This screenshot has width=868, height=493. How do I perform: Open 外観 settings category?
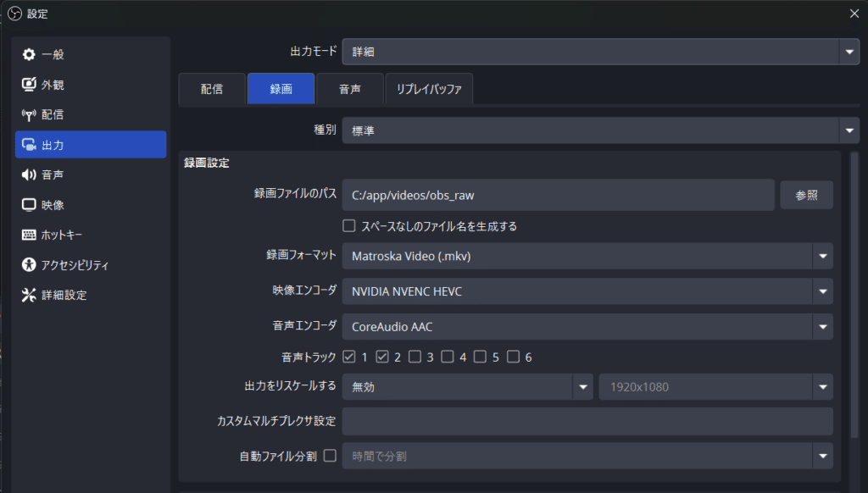(x=91, y=85)
